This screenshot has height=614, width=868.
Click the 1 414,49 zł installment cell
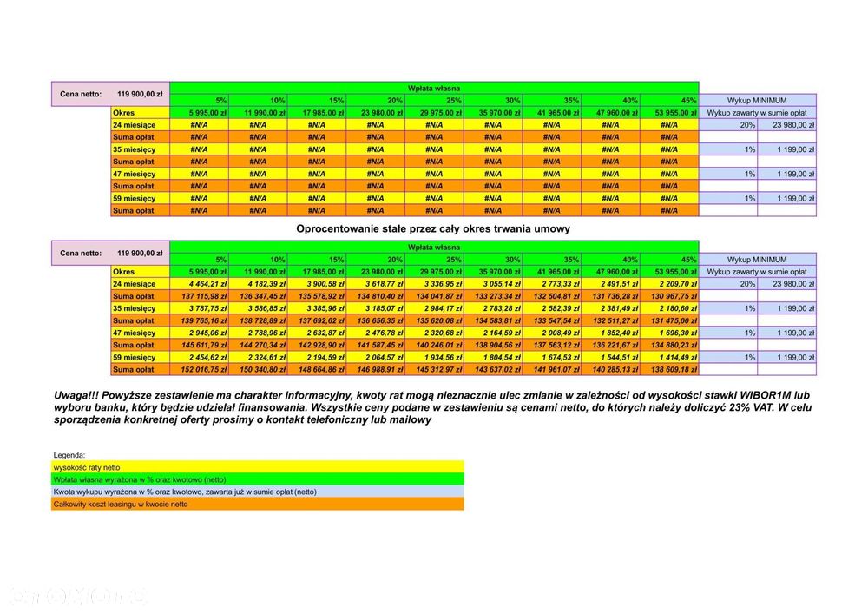[x=669, y=357]
